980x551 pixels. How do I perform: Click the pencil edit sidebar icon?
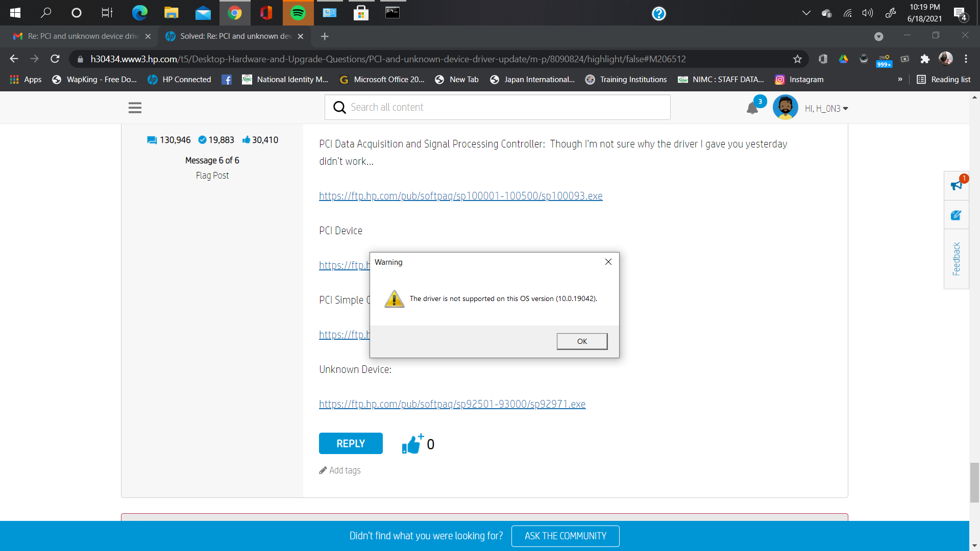point(956,215)
